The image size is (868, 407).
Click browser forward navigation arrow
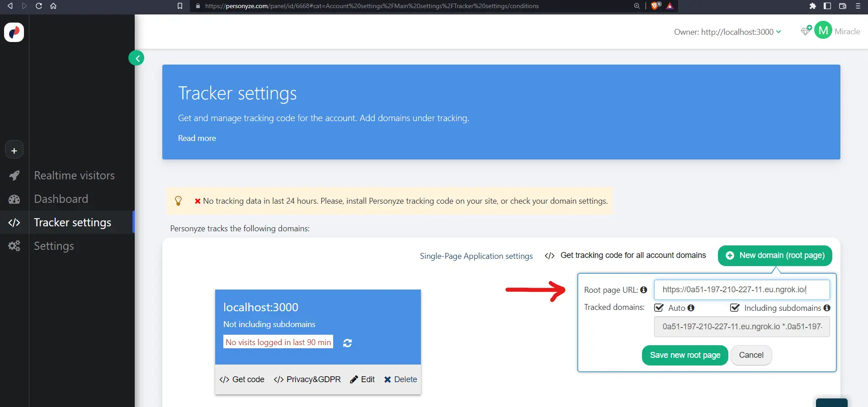tap(24, 6)
